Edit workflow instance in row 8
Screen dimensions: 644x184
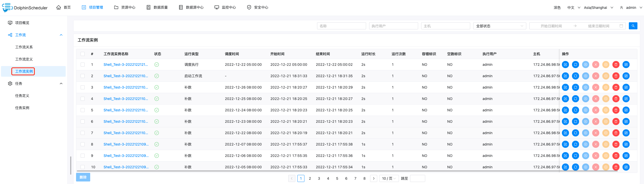coord(565,144)
